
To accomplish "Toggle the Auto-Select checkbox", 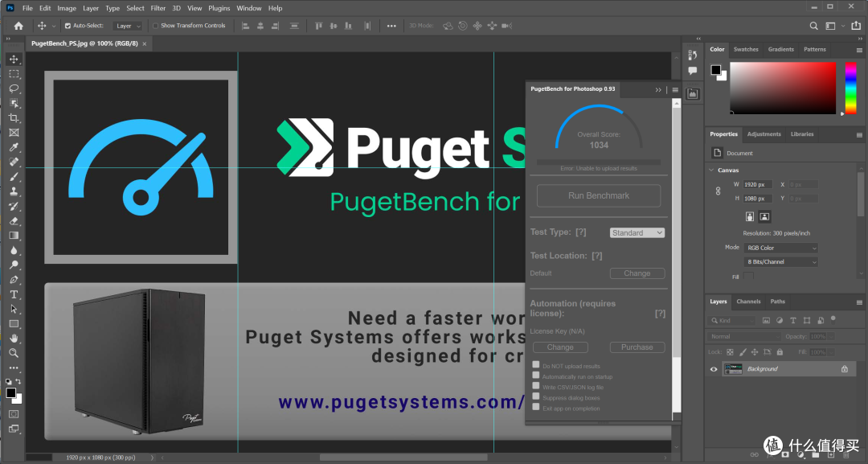I will coord(68,26).
